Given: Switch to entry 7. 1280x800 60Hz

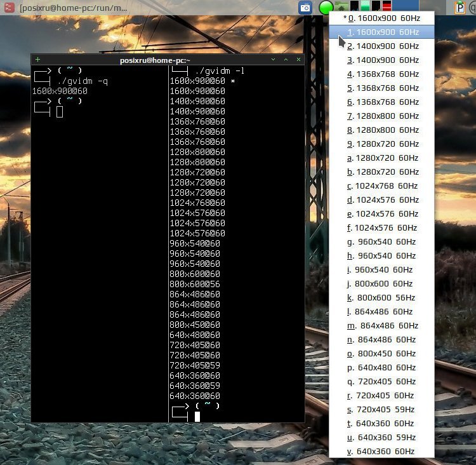Looking at the screenshot, I should click(x=381, y=116).
